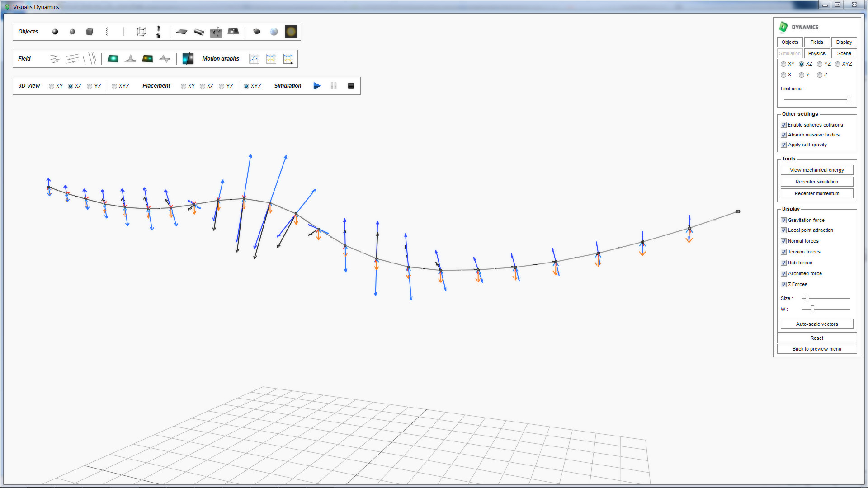Screen dimensions: 868x488
Task: Select the uniform arrows field tool
Action: (x=72, y=58)
